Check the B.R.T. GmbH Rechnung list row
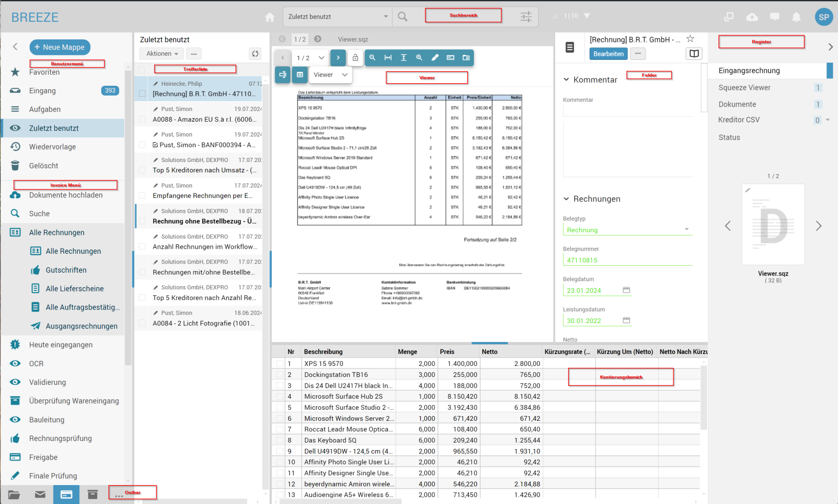Image resolution: width=838 pixels, height=504 pixels. pyautogui.click(x=142, y=94)
